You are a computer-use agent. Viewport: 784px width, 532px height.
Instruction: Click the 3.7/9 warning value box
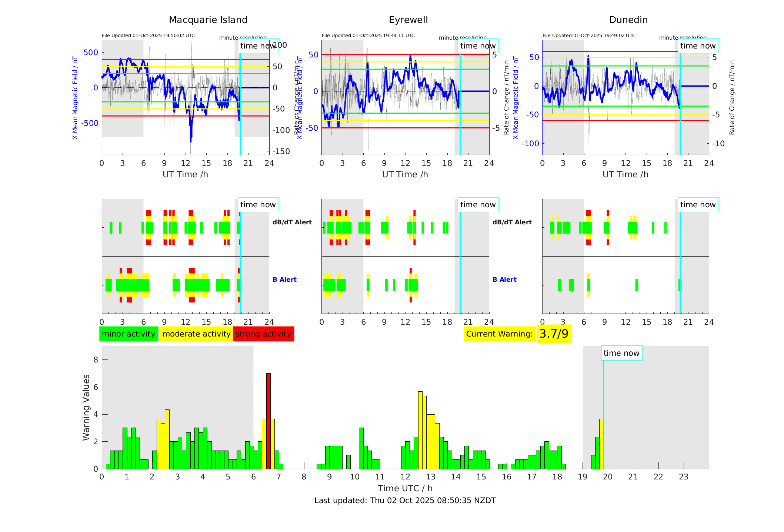tap(554, 334)
